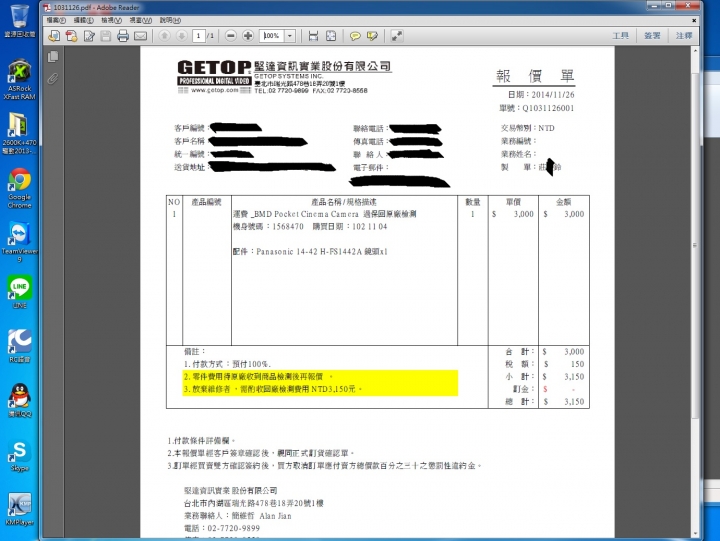Go to previous page with up arrow
Viewport: 720px width, 541px height.
pos(164,36)
